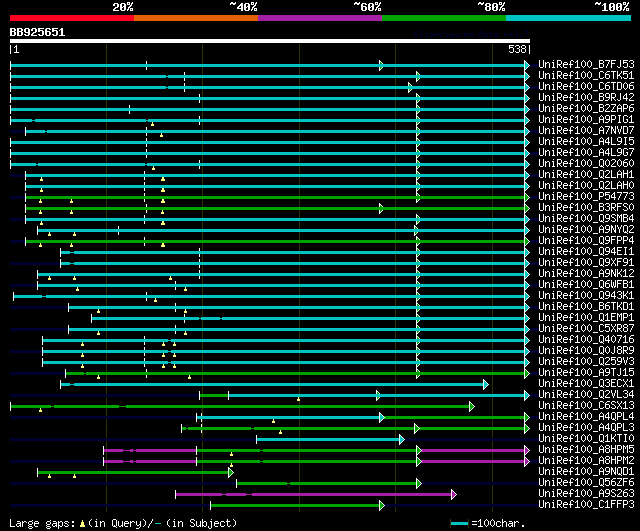The image size is (640, 531).
Task: Click UniRef100_Q9XF91 label
Action: click(x=586, y=263)
